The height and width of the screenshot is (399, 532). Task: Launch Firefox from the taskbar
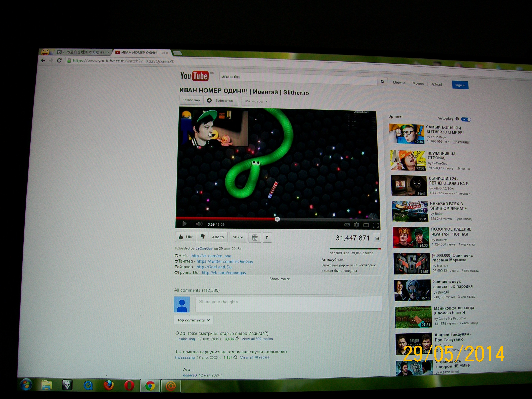tap(109, 385)
